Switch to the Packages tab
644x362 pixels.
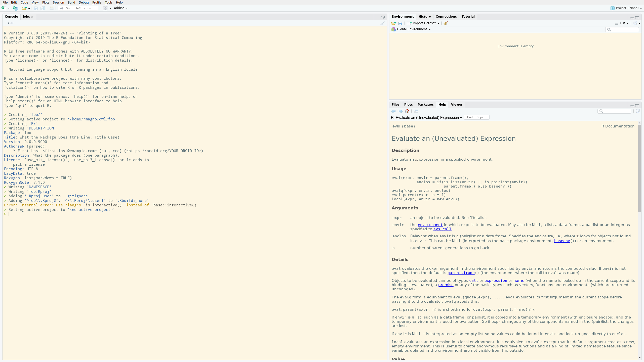point(425,105)
